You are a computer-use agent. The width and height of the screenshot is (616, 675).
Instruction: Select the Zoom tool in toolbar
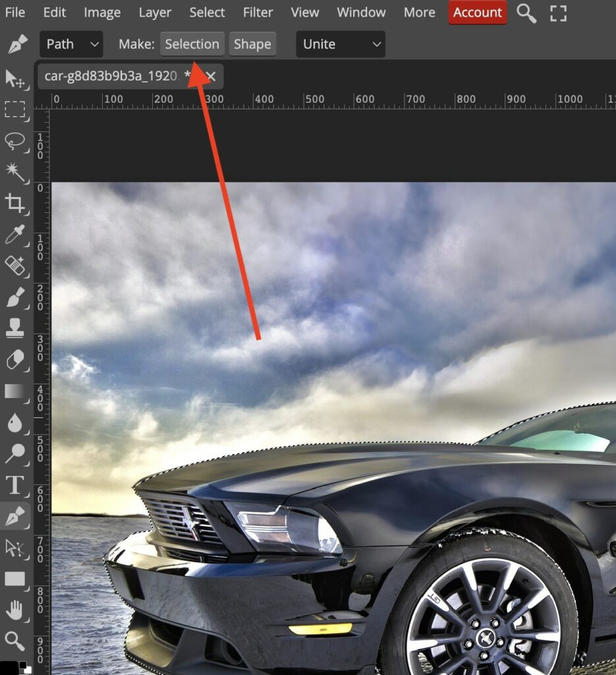click(15, 641)
